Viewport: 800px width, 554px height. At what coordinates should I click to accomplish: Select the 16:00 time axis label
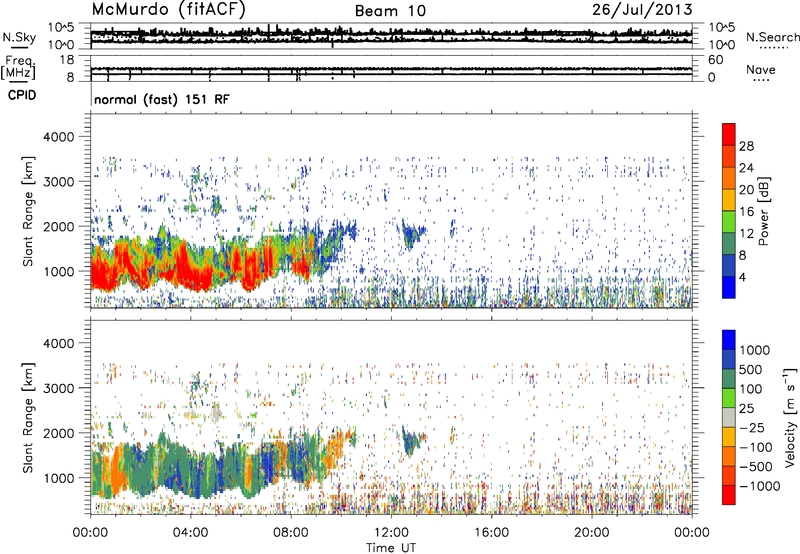click(x=491, y=533)
